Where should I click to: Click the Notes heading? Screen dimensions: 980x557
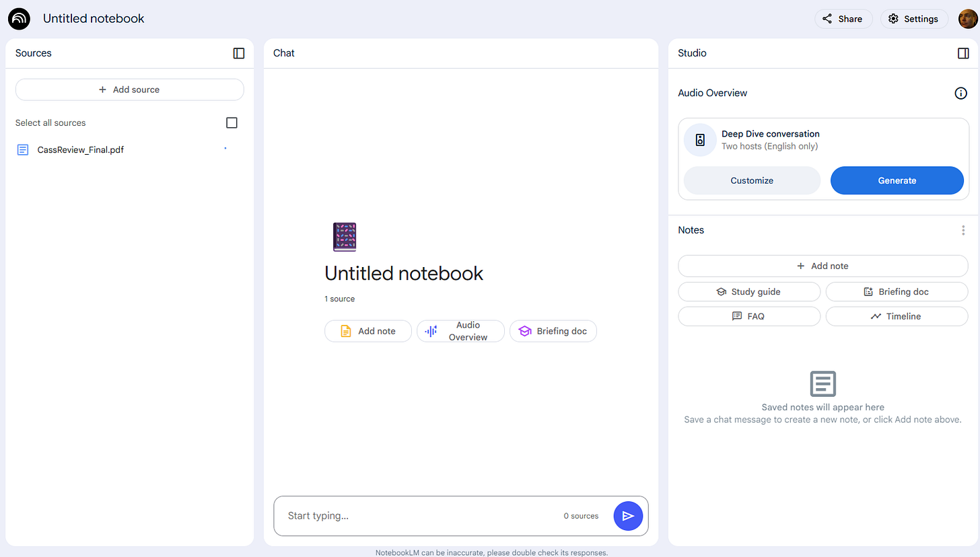[691, 230]
